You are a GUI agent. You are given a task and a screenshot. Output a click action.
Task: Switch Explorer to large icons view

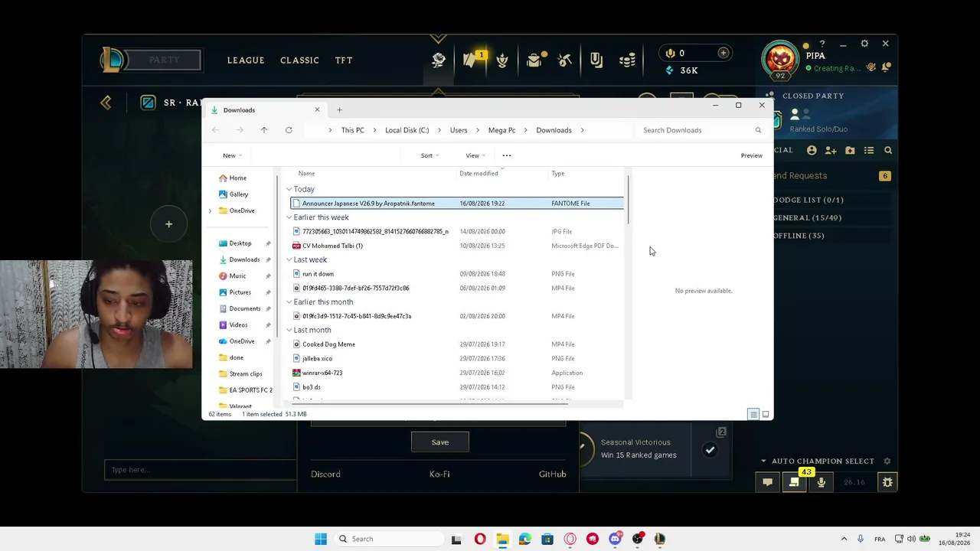tap(765, 414)
